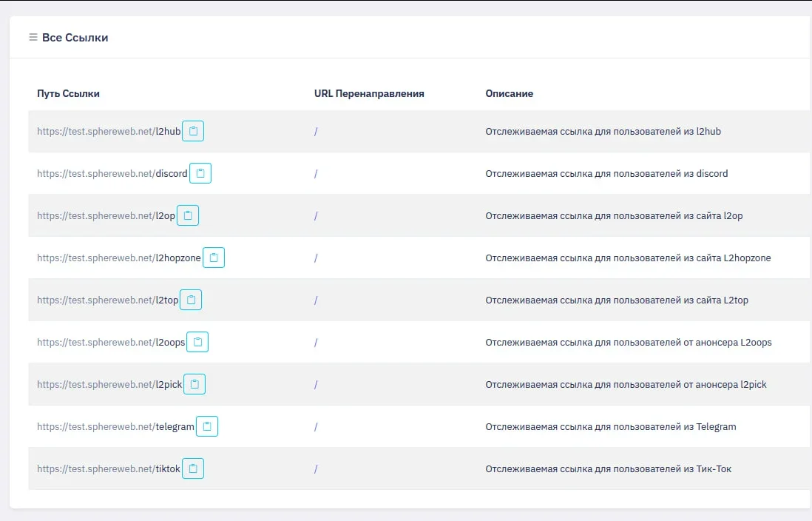Copy the l2op link to clipboard
The height and width of the screenshot is (521, 812).
(x=188, y=215)
